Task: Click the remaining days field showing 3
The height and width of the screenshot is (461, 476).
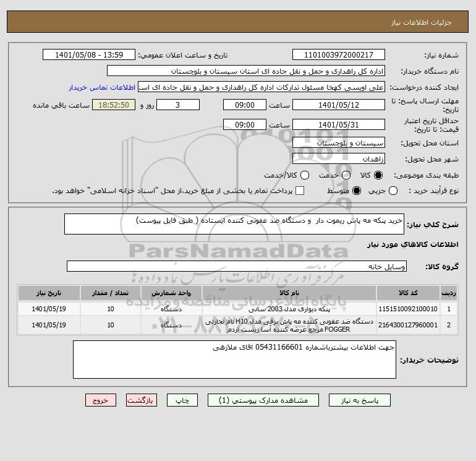Action: point(178,105)
